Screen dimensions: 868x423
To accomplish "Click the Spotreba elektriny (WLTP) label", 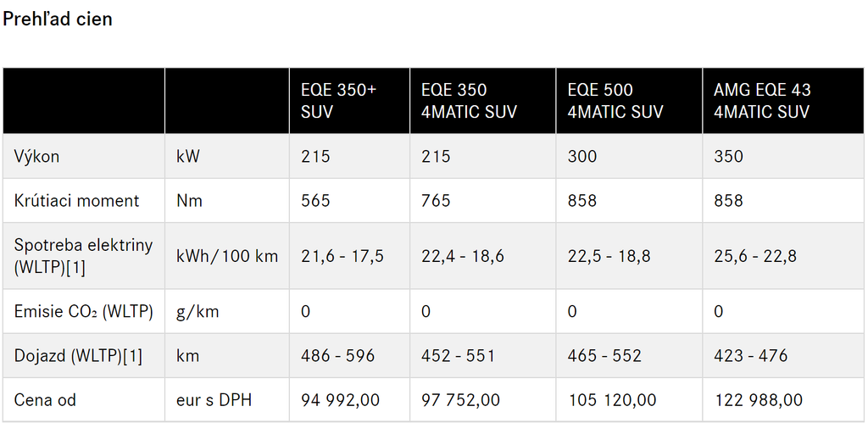I will point(83,256).
